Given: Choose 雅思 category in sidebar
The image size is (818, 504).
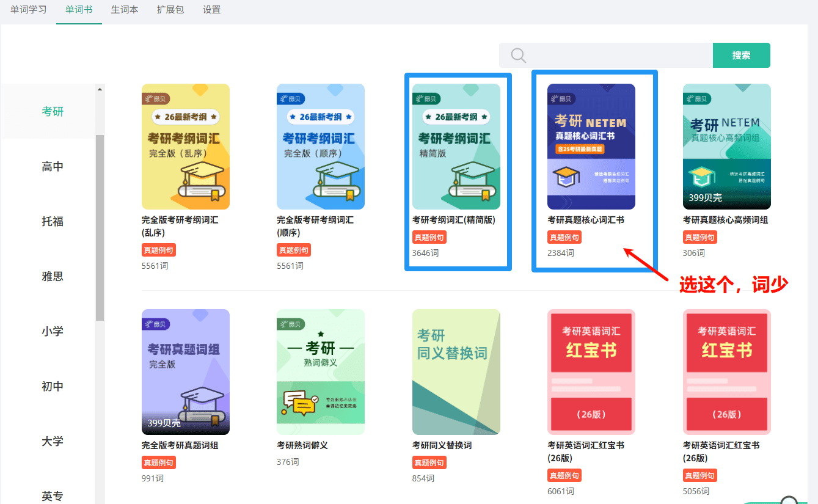Looking at the screenshot, I should (x=53, y=276).
